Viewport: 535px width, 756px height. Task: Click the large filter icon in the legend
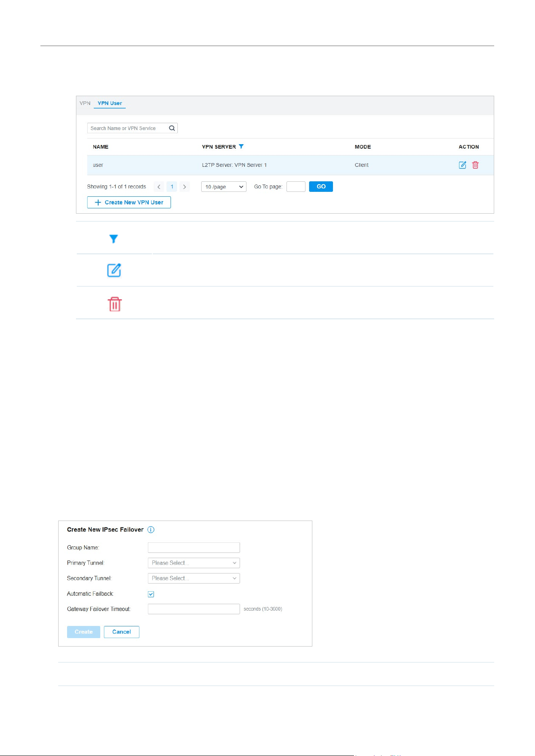(114, 239)
